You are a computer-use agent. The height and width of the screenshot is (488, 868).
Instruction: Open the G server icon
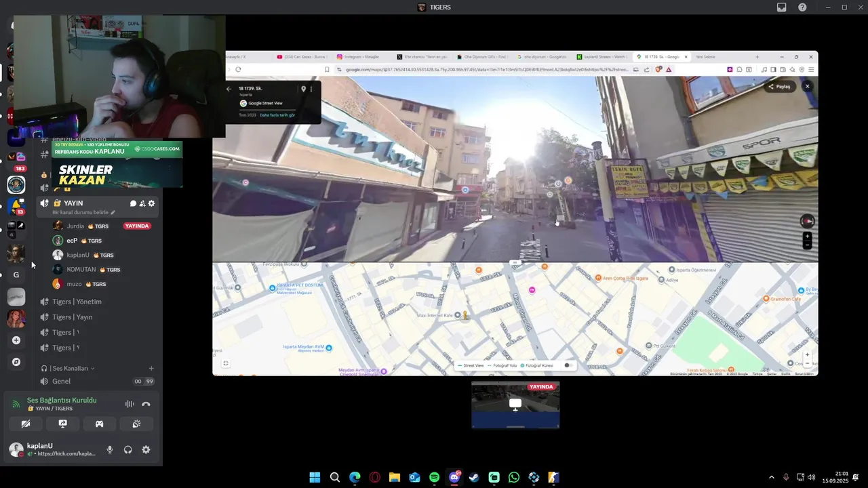(x=16, y=274)
